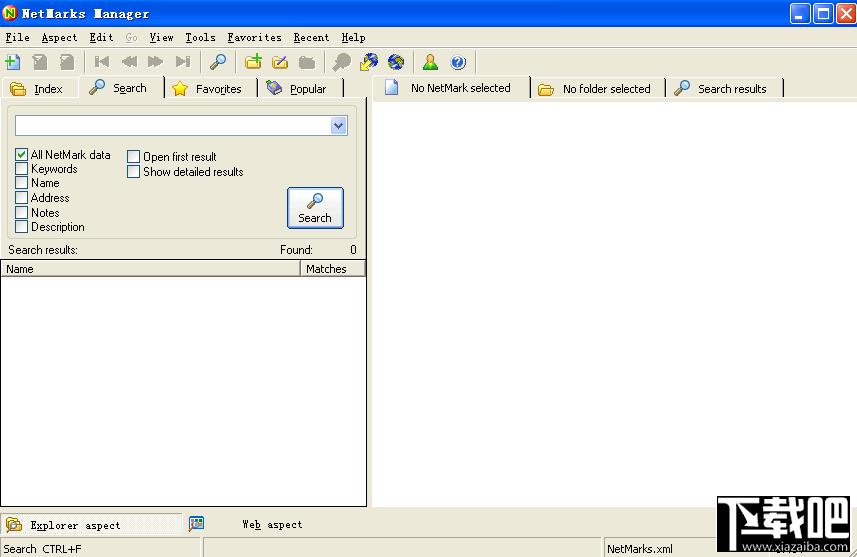
Task: Open the File menu
Action: coord(17,37)
